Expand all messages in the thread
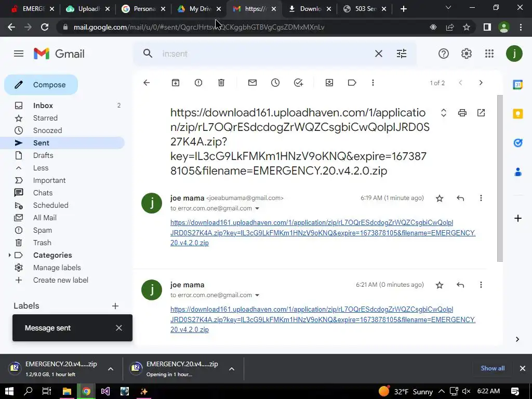 [444, 113]
